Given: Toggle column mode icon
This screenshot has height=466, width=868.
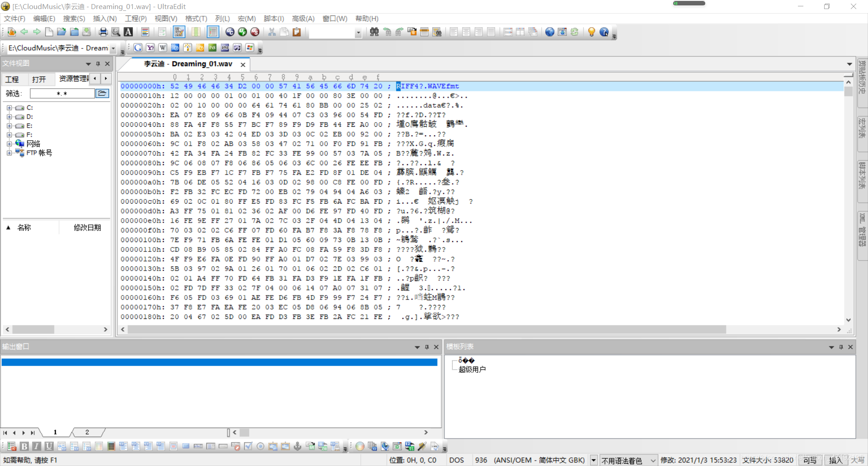Looking at the screenshot, I should pos(196,32).
